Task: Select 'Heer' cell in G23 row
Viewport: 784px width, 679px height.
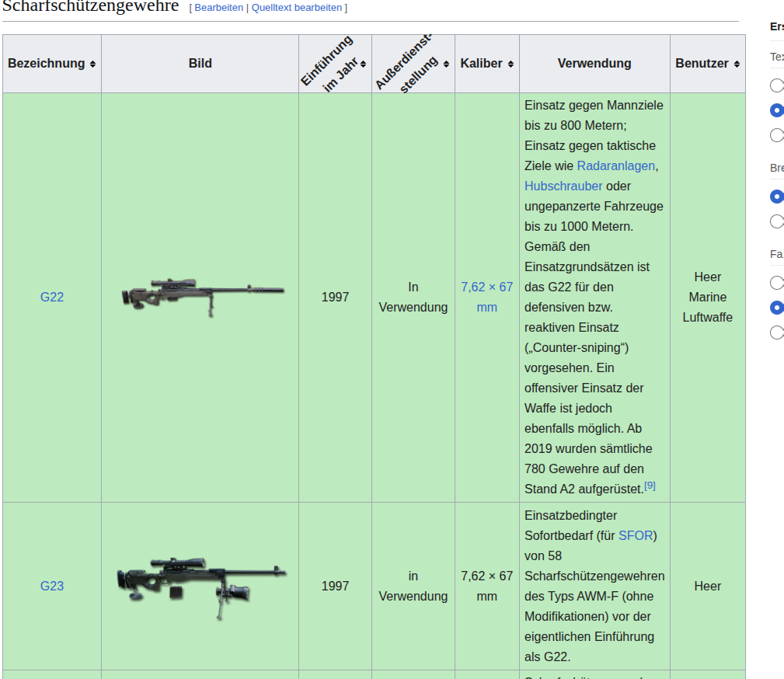Action: coord(708,586)
